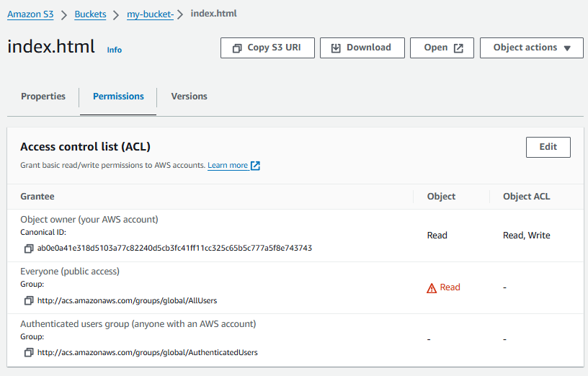Click the Object ACL column header
Image resolution: width=588 pixels, height=376 pixels.
[x=526, y=197]
